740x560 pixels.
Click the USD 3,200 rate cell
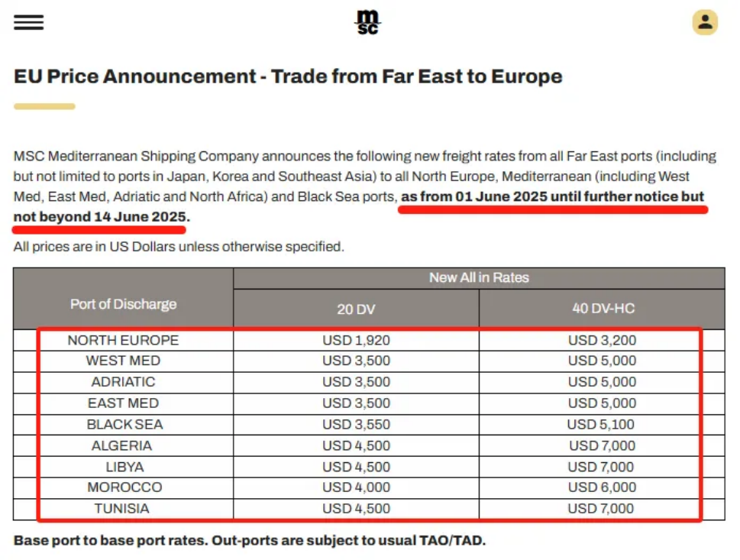[x=602, y=340]
